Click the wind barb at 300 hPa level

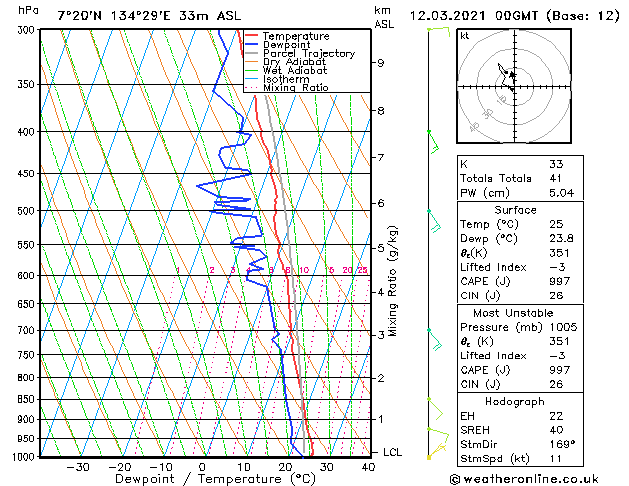[x=438, y=29]
